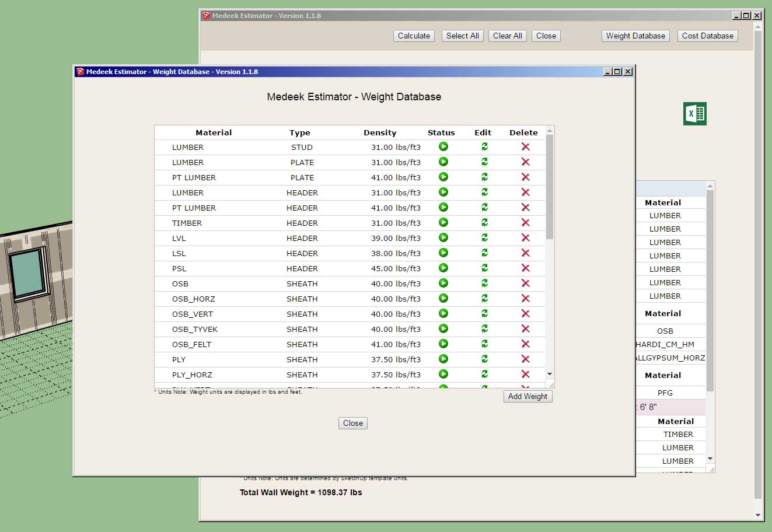772x532 pixels.
Task: Click the Weight Database button in Estimator window
Action: (x=635, y=36)
